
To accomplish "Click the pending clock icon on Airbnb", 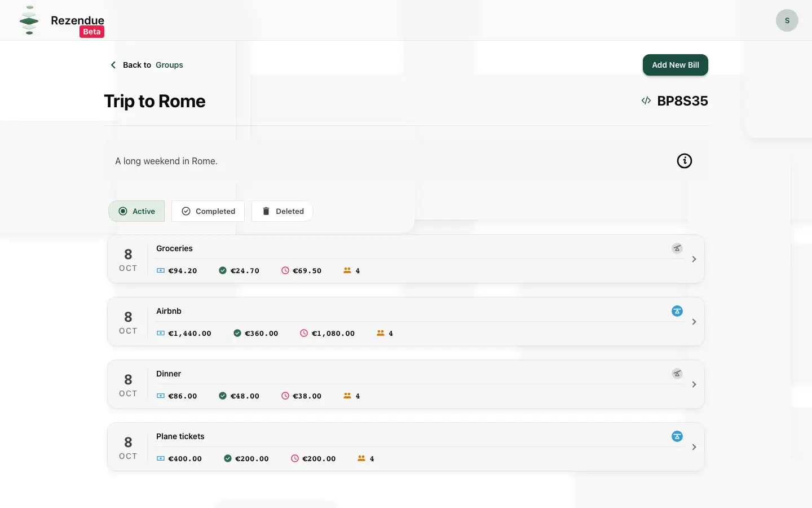I will (304, 334).
